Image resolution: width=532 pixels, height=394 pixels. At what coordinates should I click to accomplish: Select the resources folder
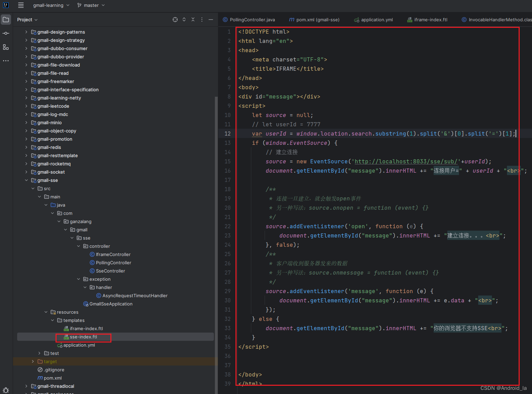click(68, 312)
